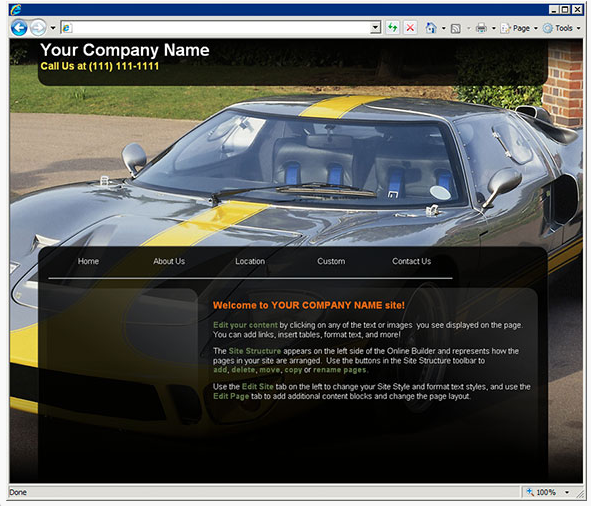Go to the Location page

point(250,261)
